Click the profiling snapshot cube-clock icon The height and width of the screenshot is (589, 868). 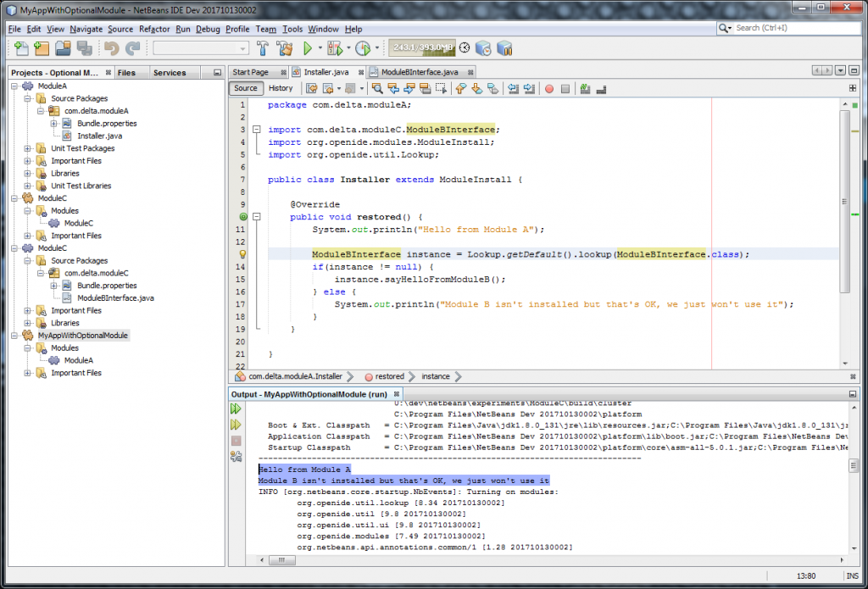[x=483, y=48]
